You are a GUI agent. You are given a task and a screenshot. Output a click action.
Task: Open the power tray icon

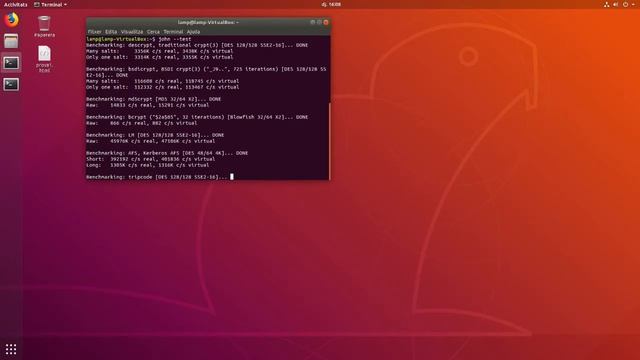click(625, 4)
